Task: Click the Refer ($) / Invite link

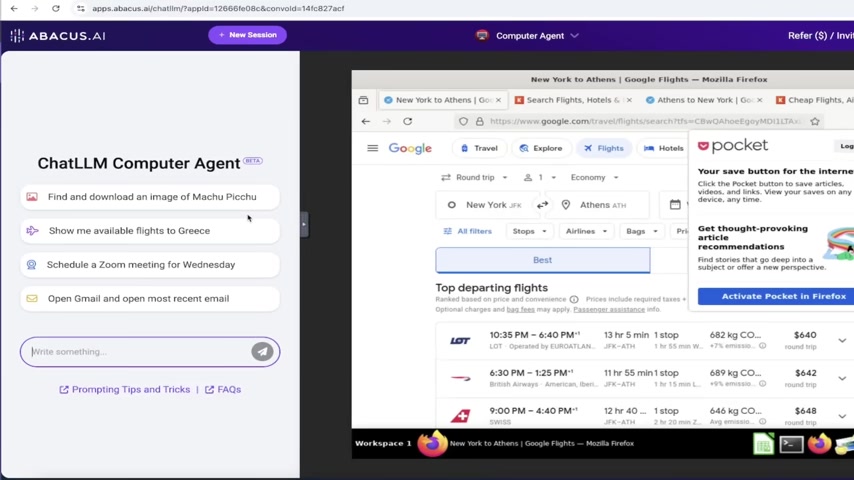Action: point(820,35)
